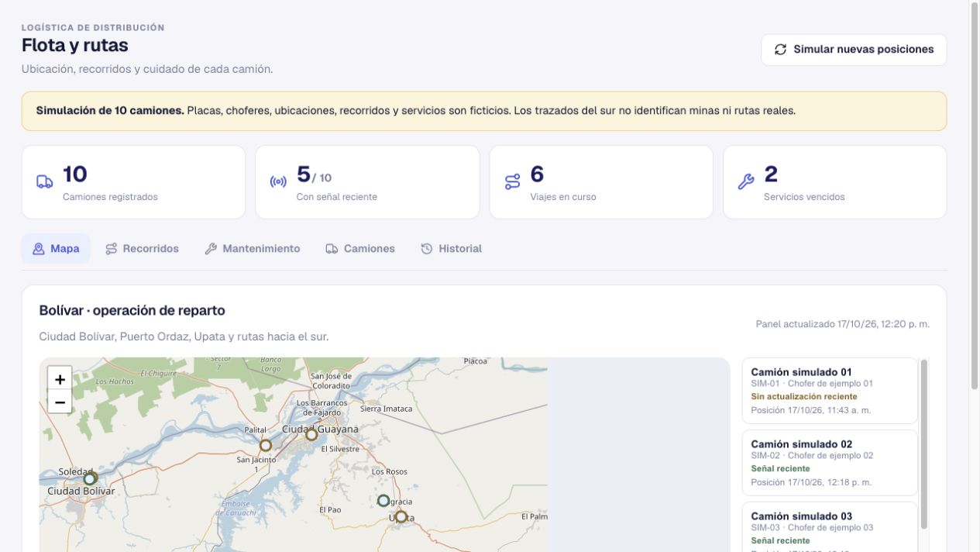Click "Ubicación, recorridos y cuidado de cada camión." subtitle
This screenshot has height=552, width=980.
(x=147, y=69)
